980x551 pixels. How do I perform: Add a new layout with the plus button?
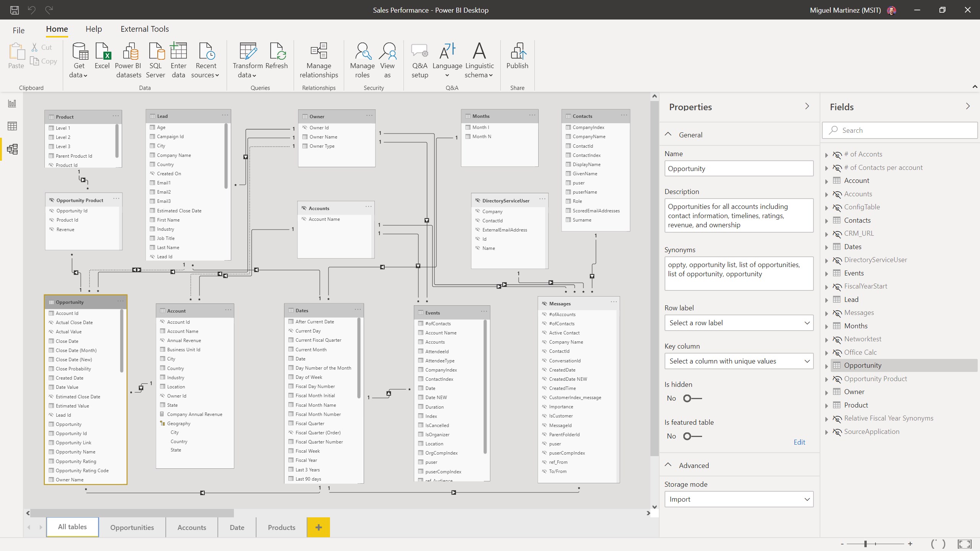coord(318,527)
